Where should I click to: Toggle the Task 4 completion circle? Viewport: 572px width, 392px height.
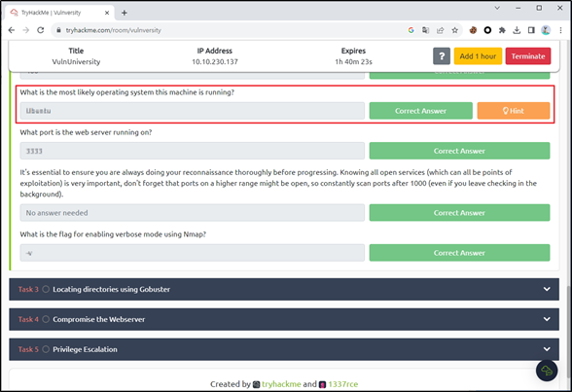(46, 319)
